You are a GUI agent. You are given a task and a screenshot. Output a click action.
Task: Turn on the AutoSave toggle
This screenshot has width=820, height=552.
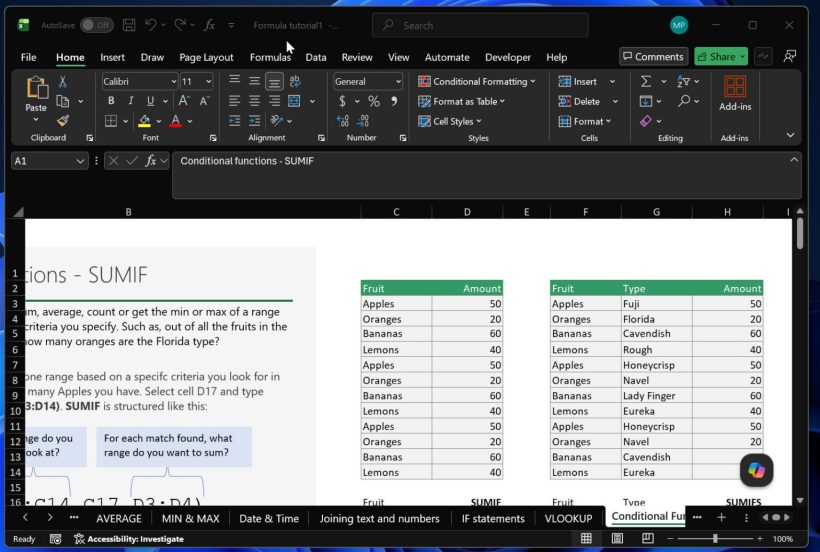pyautogui.click(x=96, y=25)
